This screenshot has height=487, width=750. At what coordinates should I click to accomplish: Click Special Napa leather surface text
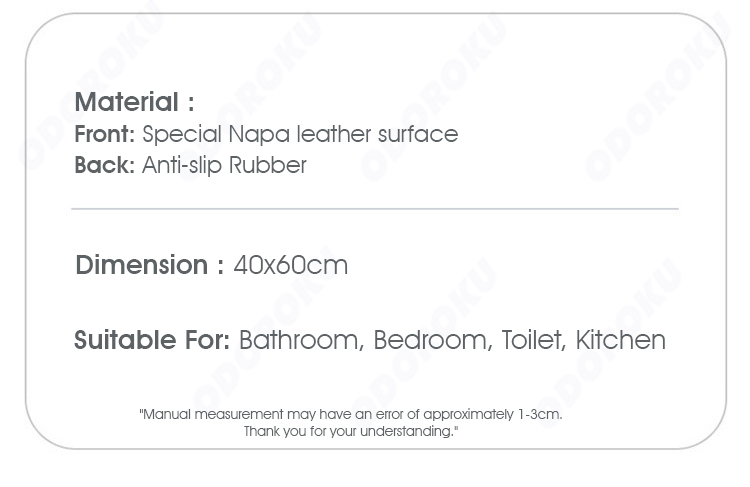point(300,134)
